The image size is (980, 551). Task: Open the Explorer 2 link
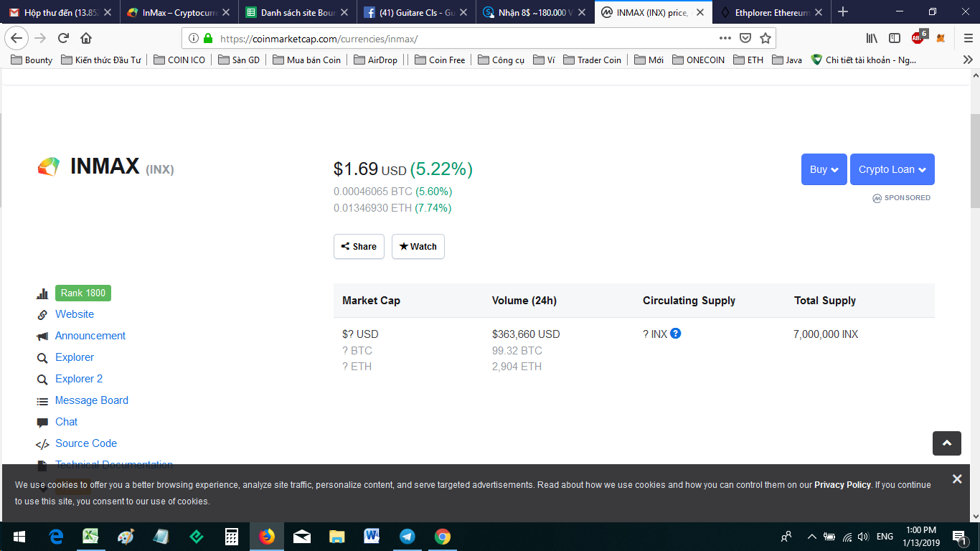79,379
